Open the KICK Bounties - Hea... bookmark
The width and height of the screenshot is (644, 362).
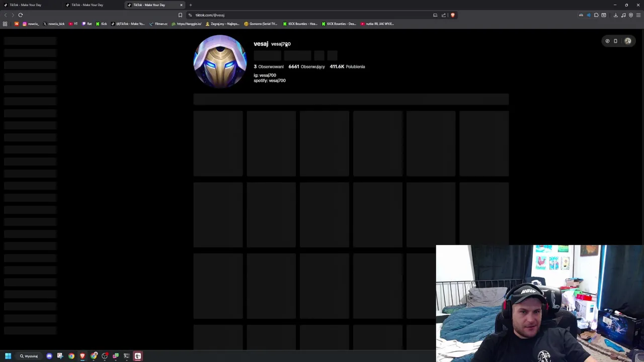[x=300, y=24]
